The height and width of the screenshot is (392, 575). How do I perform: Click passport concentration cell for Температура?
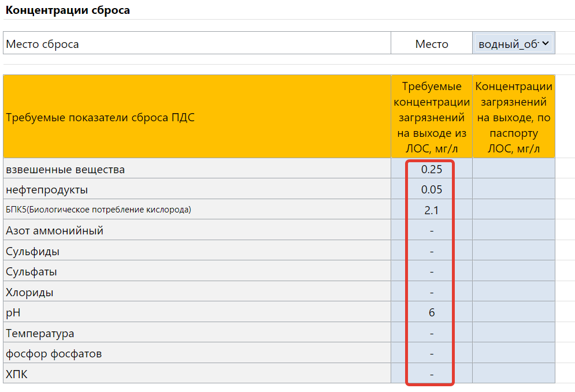coord(513,333)
